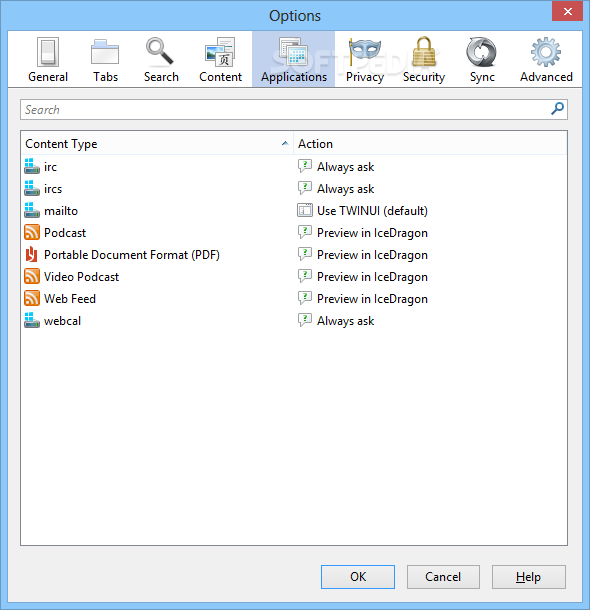Select the webcal content type row

294,321
